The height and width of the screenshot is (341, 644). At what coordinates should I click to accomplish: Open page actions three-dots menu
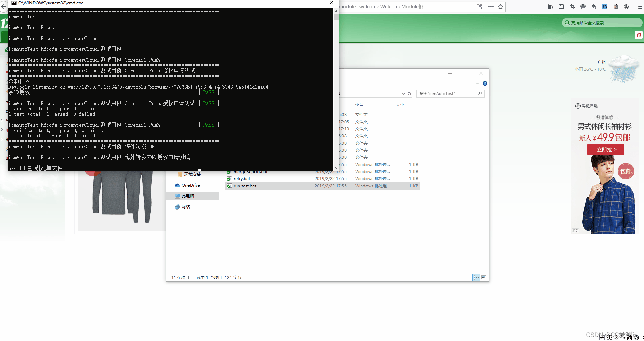(491, 7)
